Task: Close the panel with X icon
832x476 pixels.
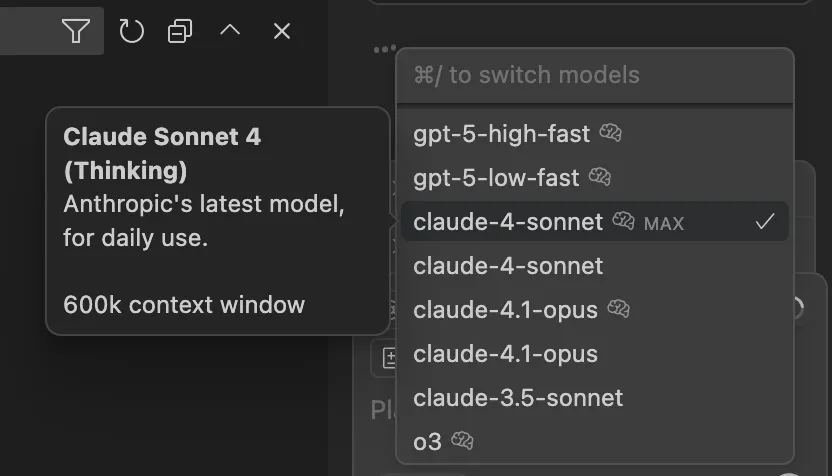Action: [282, 31]
